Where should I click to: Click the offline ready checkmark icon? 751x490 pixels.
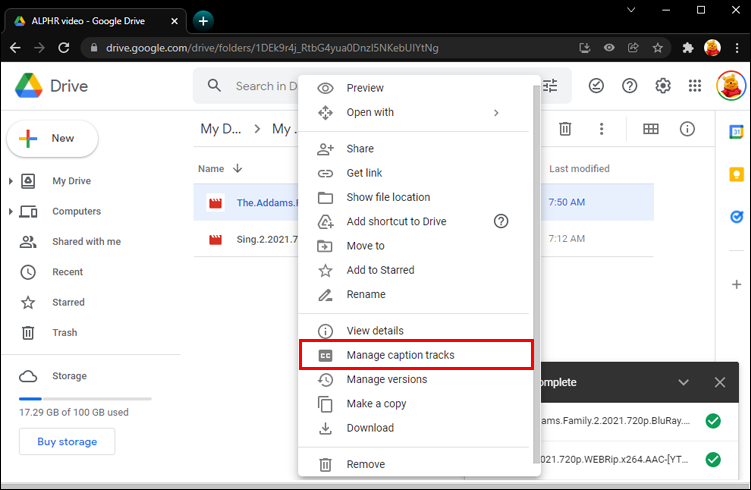pyautogui.click(x=596, y=86)
